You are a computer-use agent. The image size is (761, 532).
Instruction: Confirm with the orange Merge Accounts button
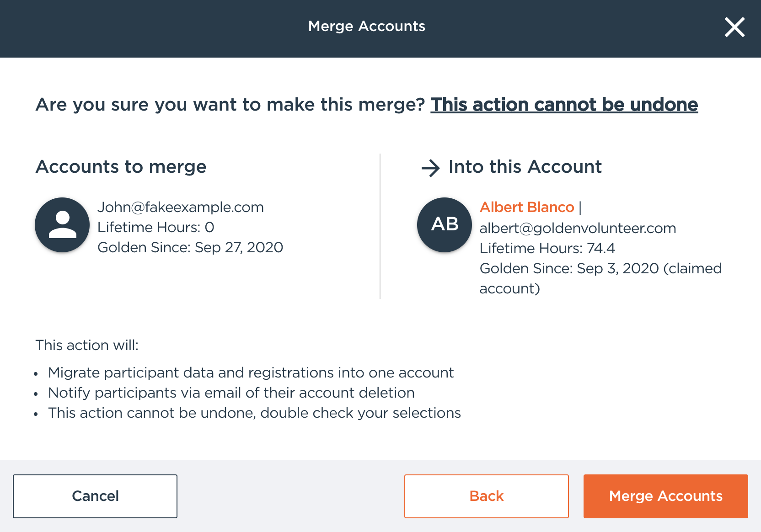[665, 496]
